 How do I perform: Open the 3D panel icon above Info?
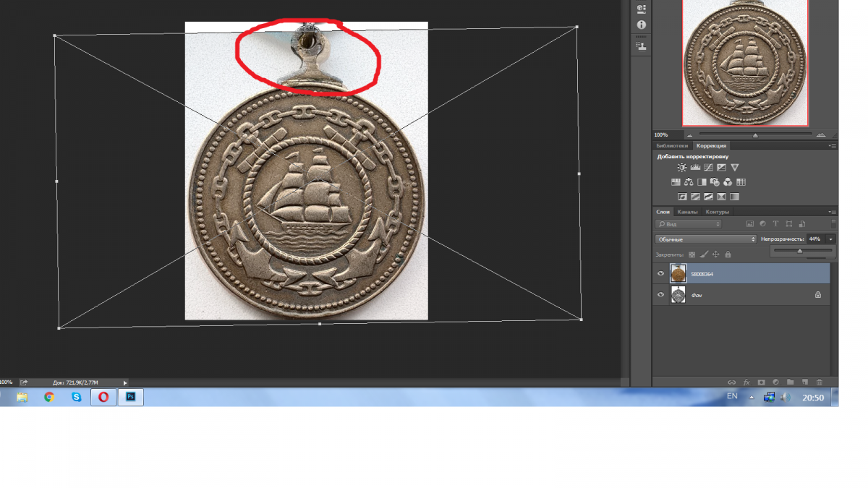[641, 9]
